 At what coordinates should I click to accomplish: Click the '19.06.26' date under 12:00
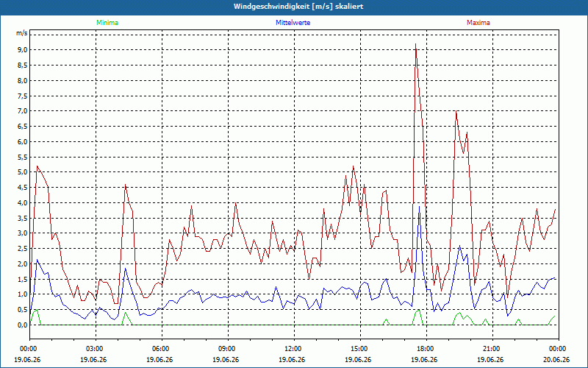[x=292, y=359]
